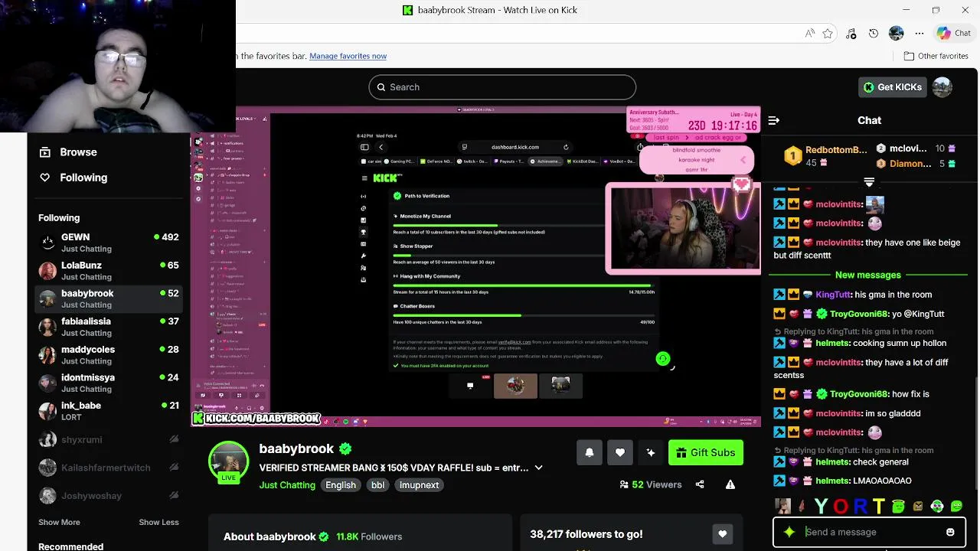This screenshot has width=980, height=551.
Task: Click the Manage favorites now link
Action: click(x=348, y=56)
